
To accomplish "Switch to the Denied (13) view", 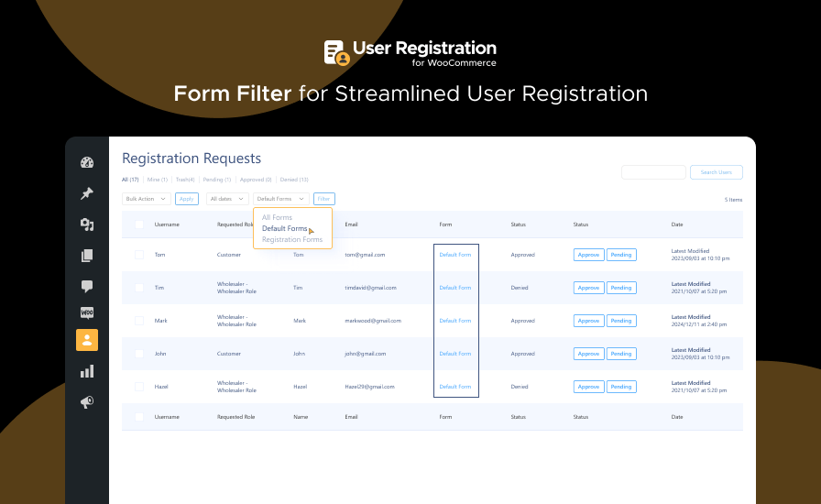I will pyautogui.click(x=294, y=180).
